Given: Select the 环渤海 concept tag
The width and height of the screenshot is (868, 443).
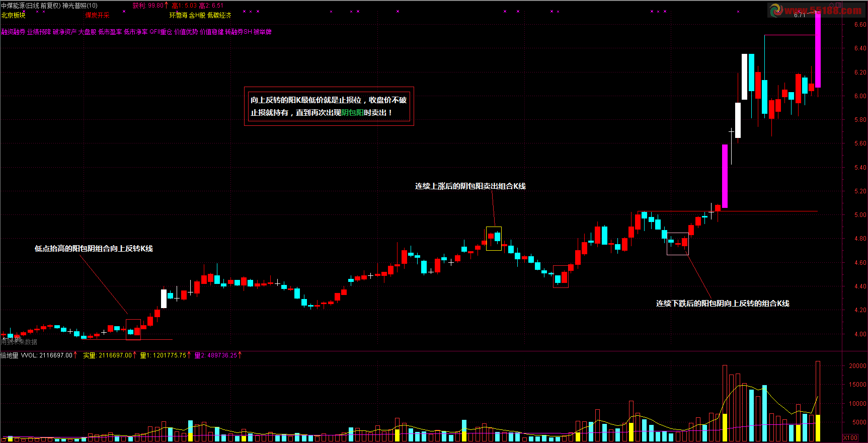Looking at the screenshot, I should tap(178, 15).
